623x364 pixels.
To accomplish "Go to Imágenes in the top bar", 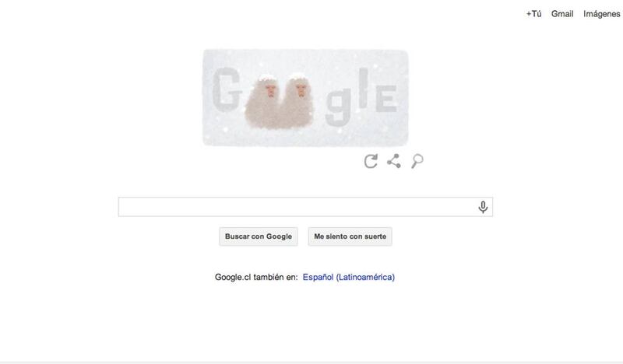I will [601, 14].
